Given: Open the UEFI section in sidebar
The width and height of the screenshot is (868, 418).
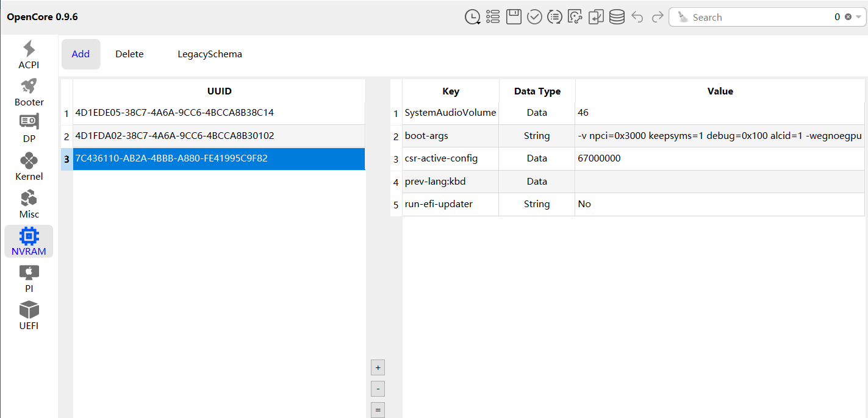Looking at the screenshot, I should pyautogui.click(x=29, y=316).
